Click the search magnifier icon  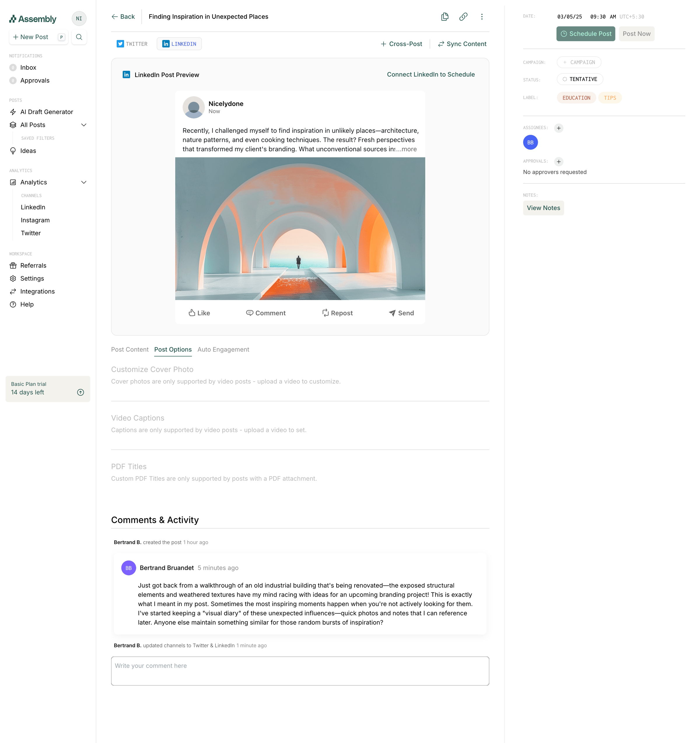pos(79,37)
